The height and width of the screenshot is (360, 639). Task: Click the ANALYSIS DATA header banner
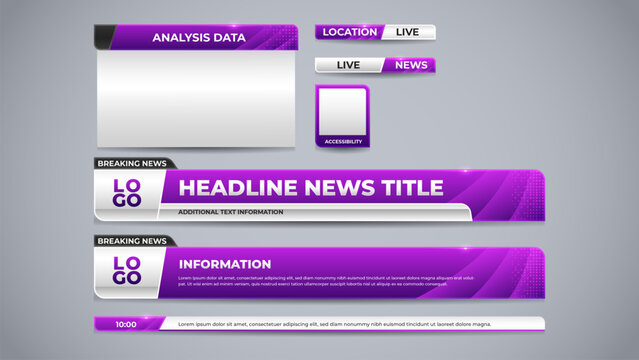pos(196,38)
